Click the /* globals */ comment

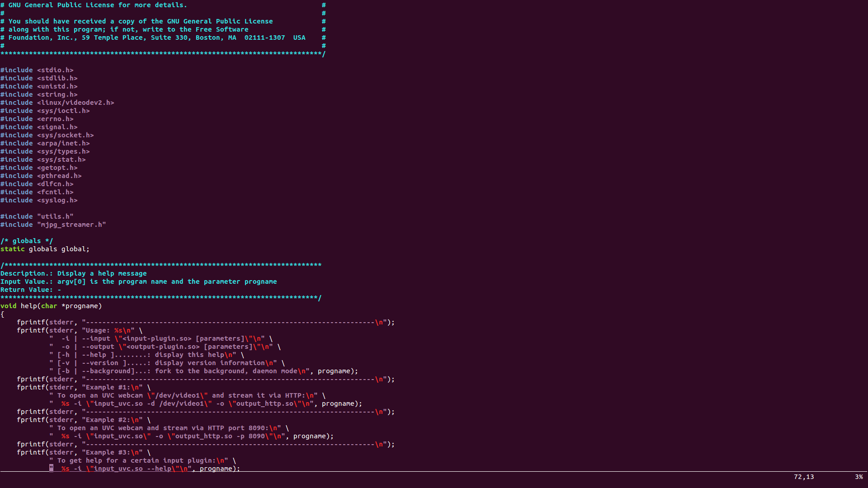click(x=27, y=241)
